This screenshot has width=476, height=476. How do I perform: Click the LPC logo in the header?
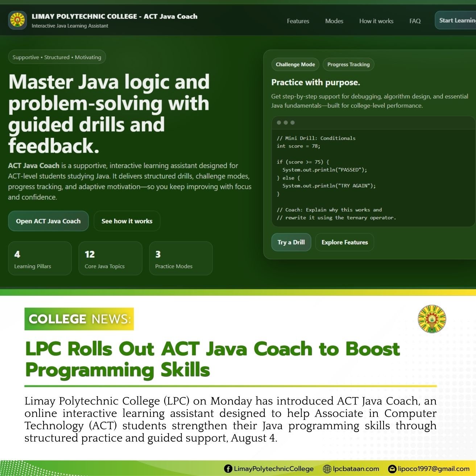point(17,20)
